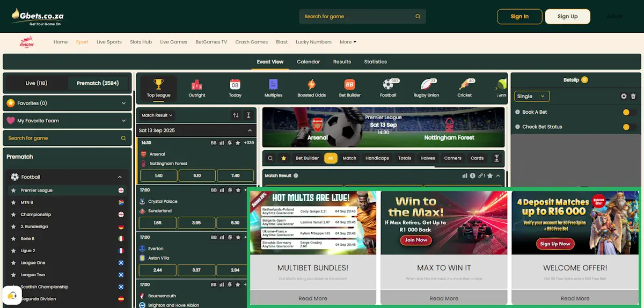644x308 pixels.
Task: Favorite the Premier League star
Action: (14, 190)
